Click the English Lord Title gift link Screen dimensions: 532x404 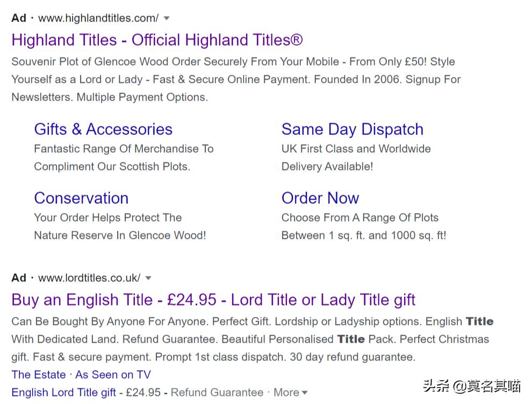(63, 393)
